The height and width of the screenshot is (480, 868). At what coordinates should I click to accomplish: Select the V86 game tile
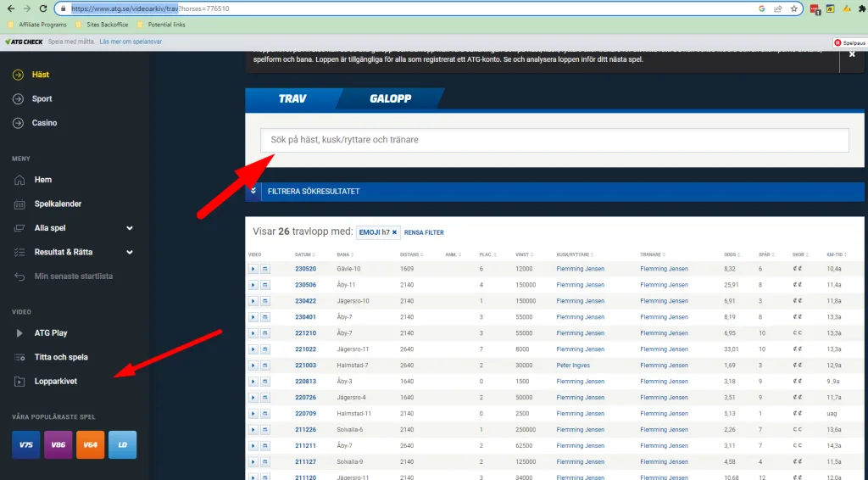pyautogui.click(x=58, y=444)
